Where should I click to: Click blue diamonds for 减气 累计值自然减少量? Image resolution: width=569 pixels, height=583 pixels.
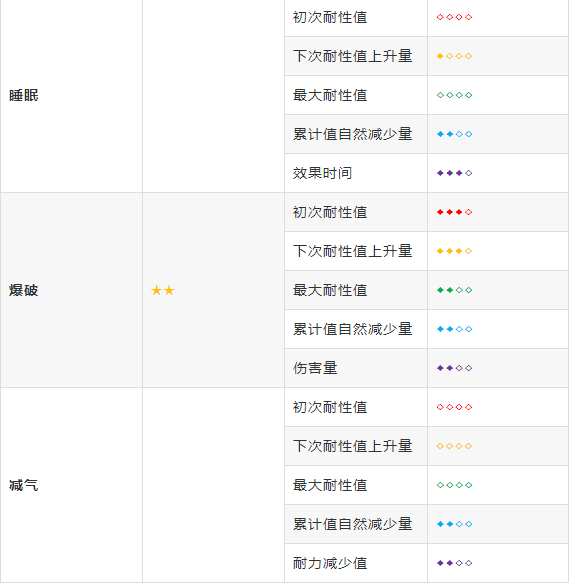coord(454,524)
